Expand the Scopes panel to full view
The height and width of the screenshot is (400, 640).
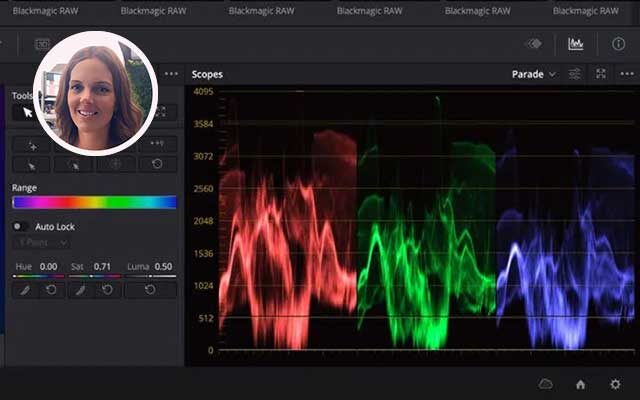[600, 73]
